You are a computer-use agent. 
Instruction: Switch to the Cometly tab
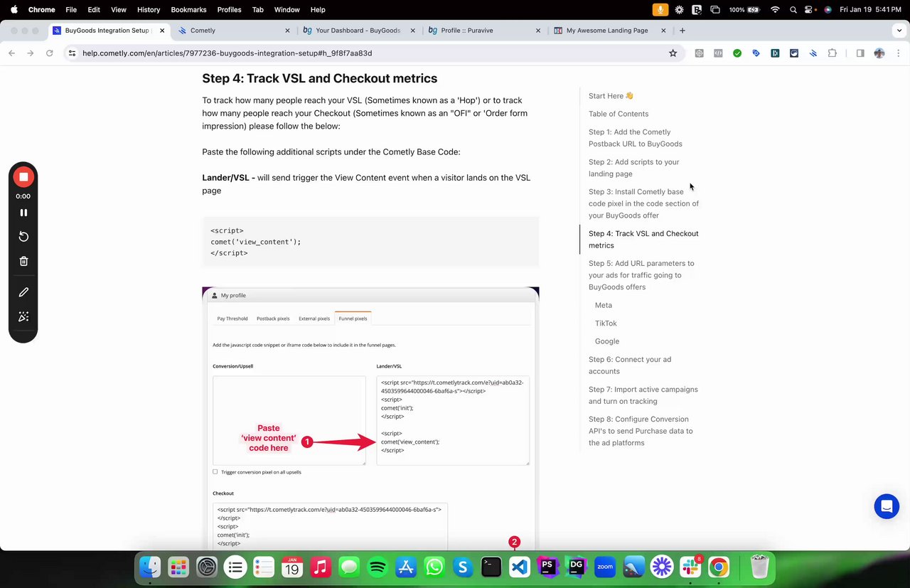235,31
